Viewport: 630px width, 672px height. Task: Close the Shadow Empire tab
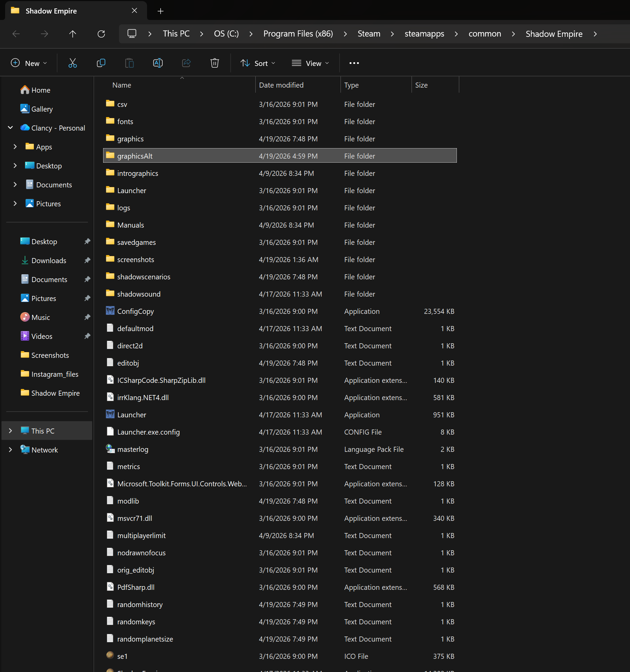[134, 11]
